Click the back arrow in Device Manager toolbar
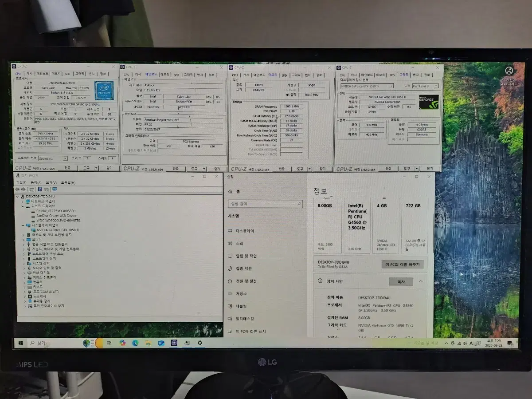The width and height of the screenshot is (532, 399). coord(18,189)
